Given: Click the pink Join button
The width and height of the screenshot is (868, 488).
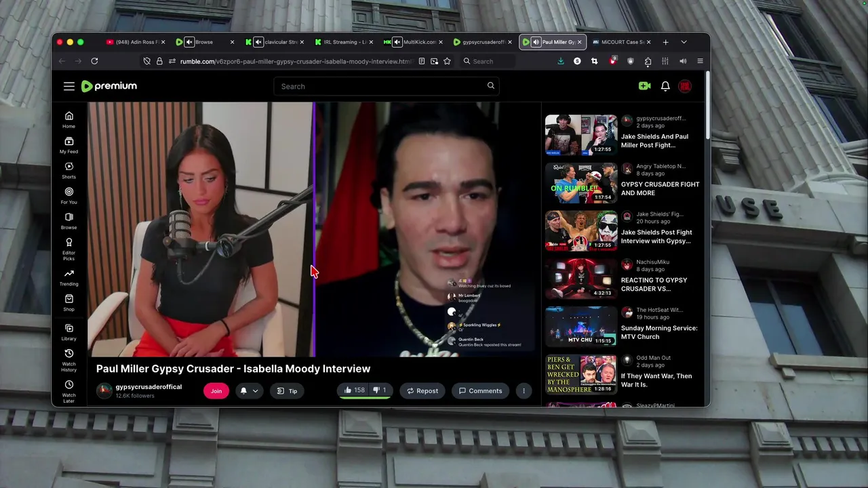Looking at the screenshot, I should [216, 390].
